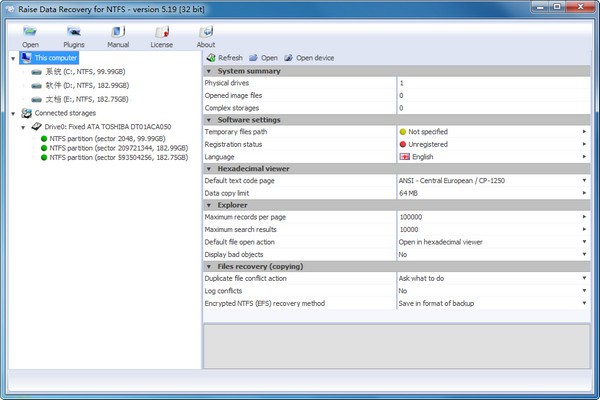Open Registration status arrow
600x400 pixels.
coord(584,144)
